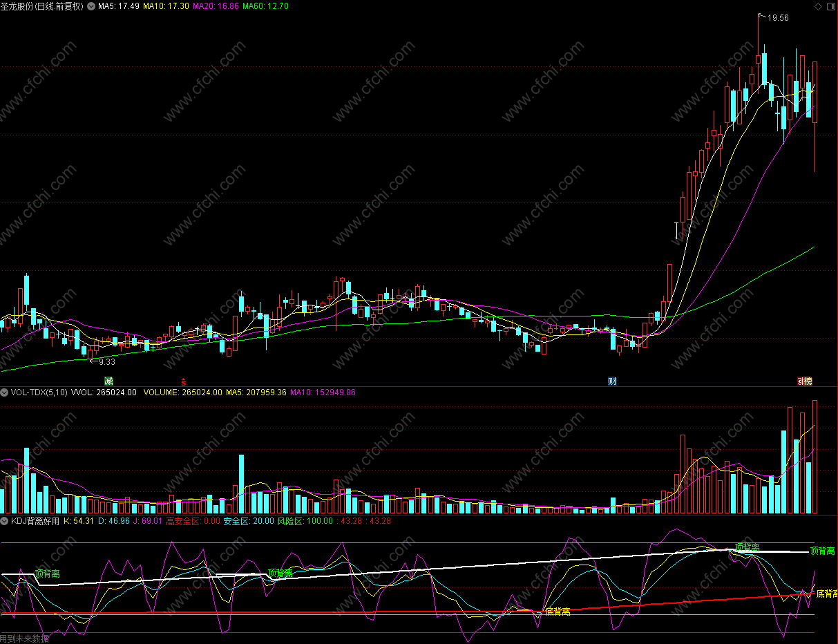This screenshot has width=838, height=644.
Task: Click the VVOL: 265024.00 value
Action: (x=104, y=392)
